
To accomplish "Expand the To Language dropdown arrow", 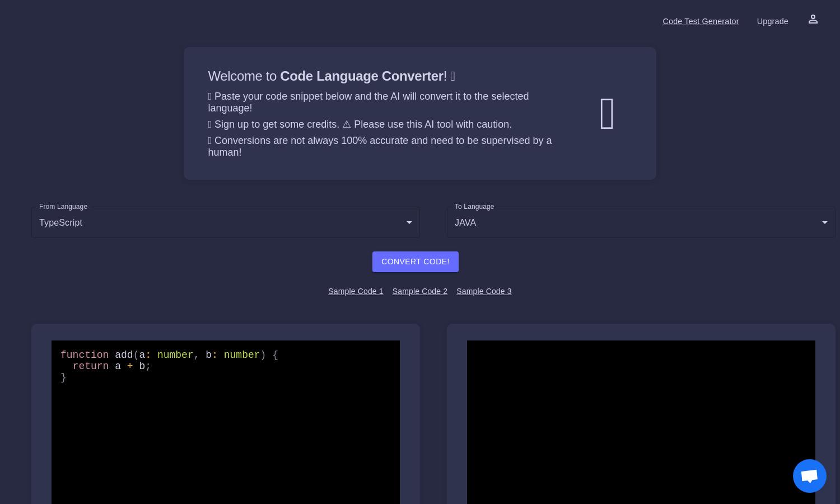I will click(x=824, y=222).
